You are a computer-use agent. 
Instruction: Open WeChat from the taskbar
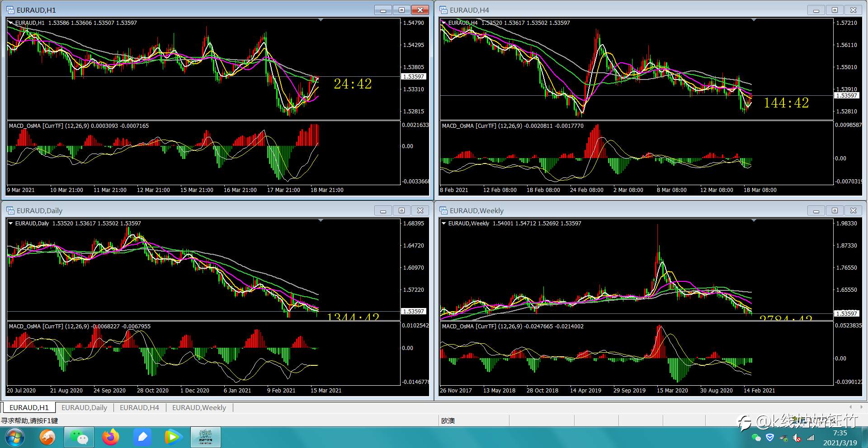click(79, 437)
